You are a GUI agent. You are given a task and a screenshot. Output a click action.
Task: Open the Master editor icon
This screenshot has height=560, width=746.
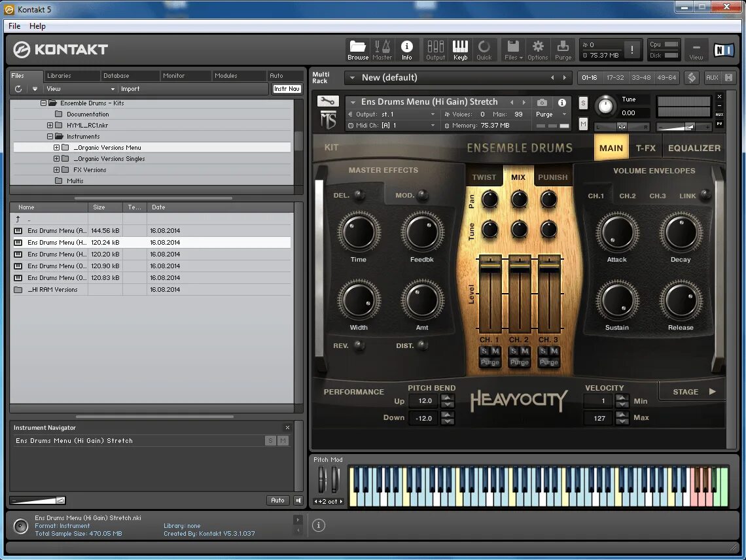point(382,50)
